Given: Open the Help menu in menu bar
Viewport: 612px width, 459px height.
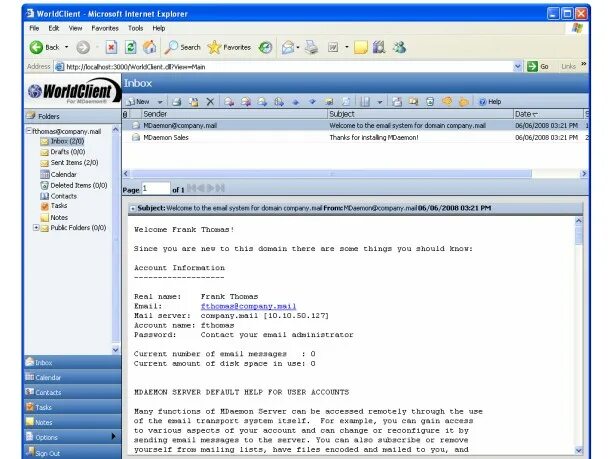Looking at the screenshot, I should click(x=159, y=28).
